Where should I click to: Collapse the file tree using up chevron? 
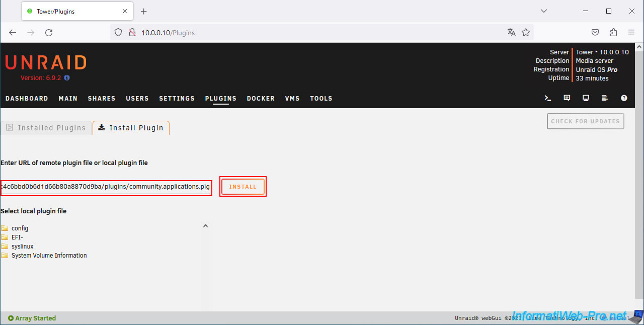point(205,226)
